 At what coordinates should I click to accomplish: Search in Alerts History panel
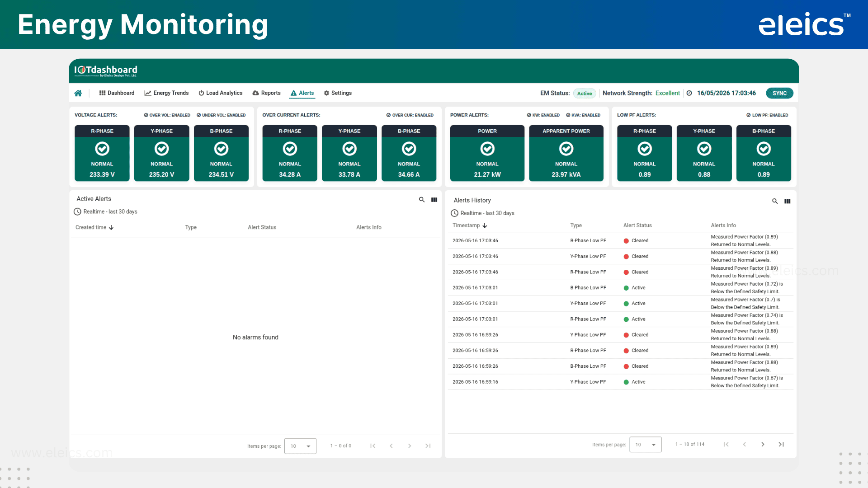[x=775, y=201]
